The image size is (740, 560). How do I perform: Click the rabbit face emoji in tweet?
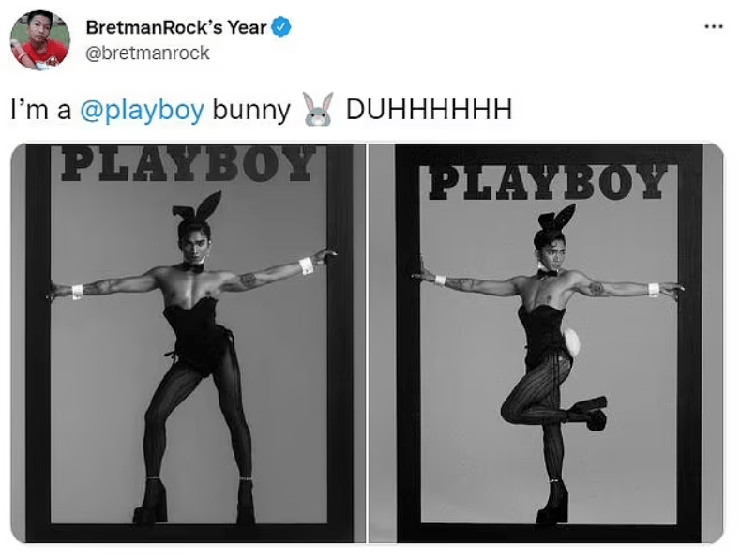[x=318, y=109]
